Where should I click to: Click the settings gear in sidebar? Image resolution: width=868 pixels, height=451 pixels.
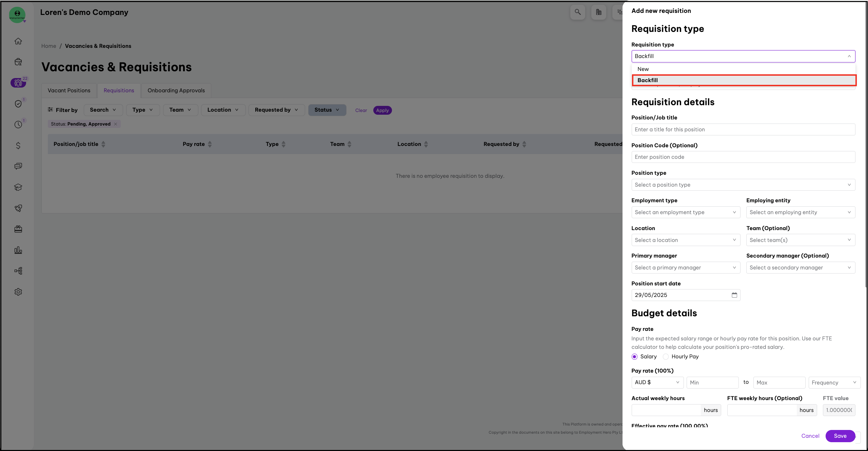click(18, 292)
